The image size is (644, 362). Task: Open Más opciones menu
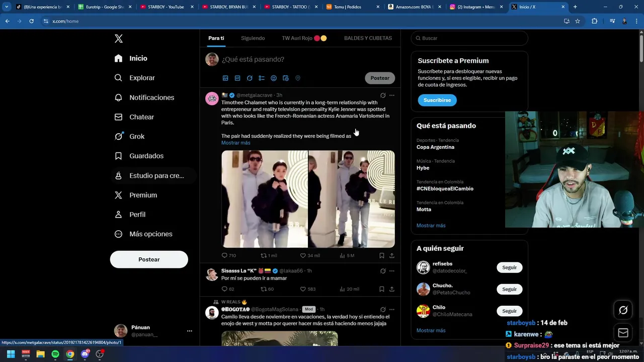coord(143,234)
